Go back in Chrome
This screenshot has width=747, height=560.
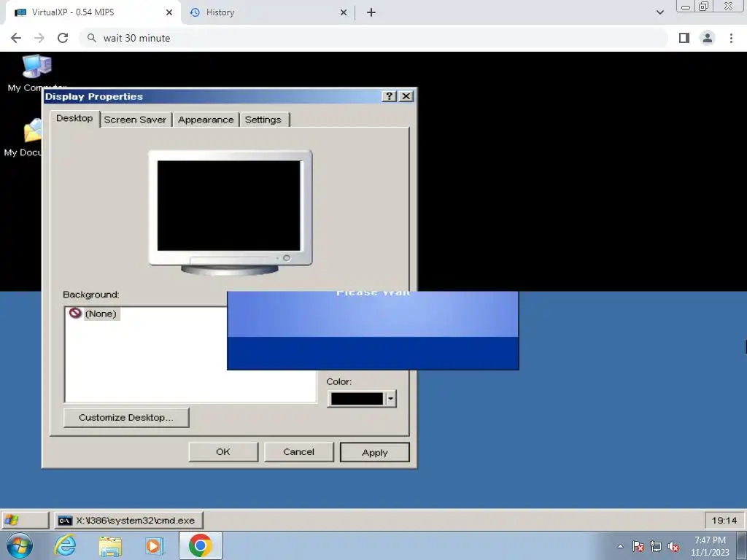pos(16,38)
